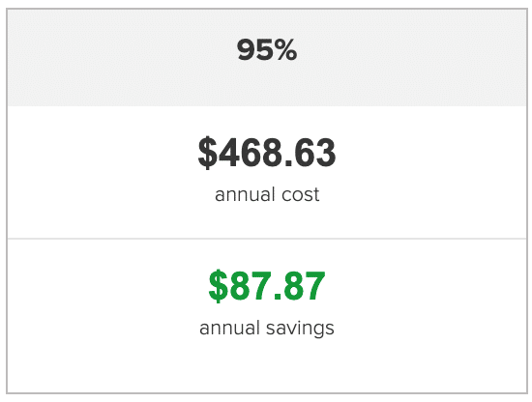
Task: Click the green $87.87 savings amount
Action: point(267,286)
